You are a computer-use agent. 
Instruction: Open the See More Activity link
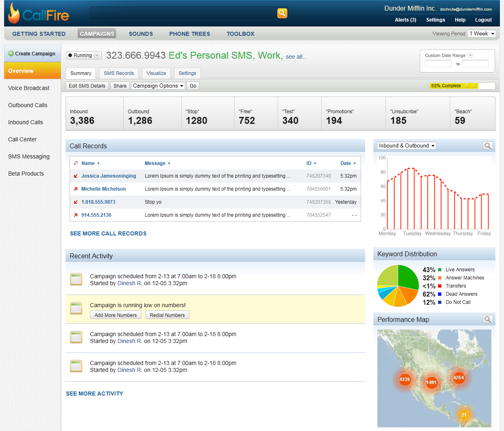(94, 394)
